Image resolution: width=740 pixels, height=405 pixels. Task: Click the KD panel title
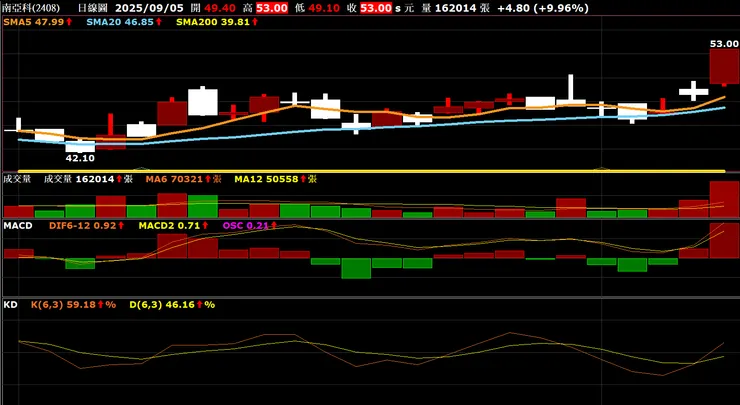(10, 305)
